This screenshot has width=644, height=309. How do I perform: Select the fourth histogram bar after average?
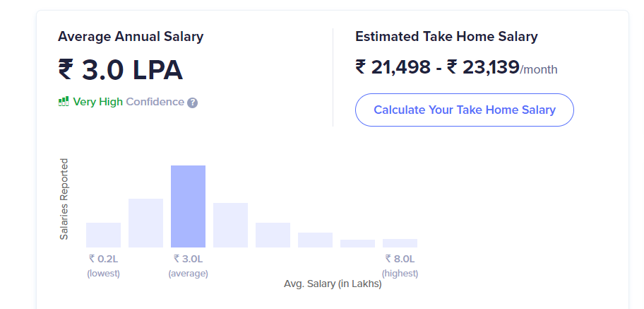click(x=230, y=225)
